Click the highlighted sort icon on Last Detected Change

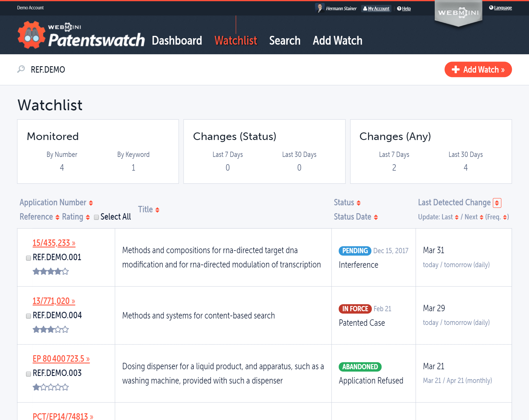point(497,202)
